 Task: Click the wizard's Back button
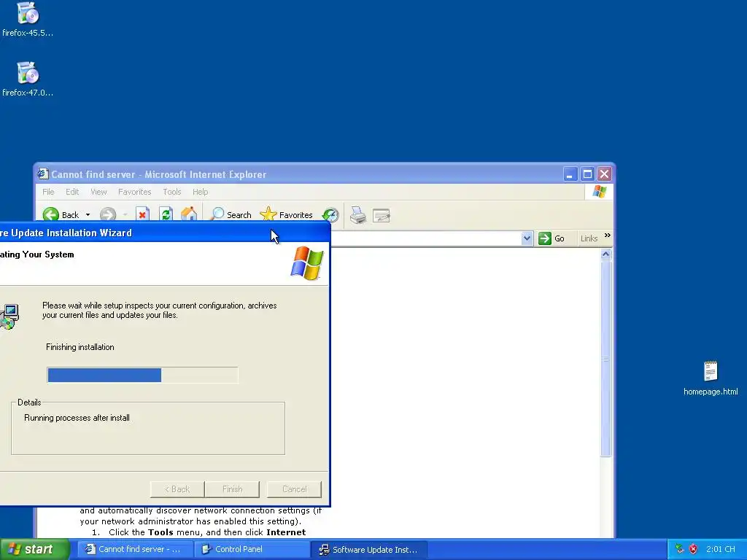(177, 489)
